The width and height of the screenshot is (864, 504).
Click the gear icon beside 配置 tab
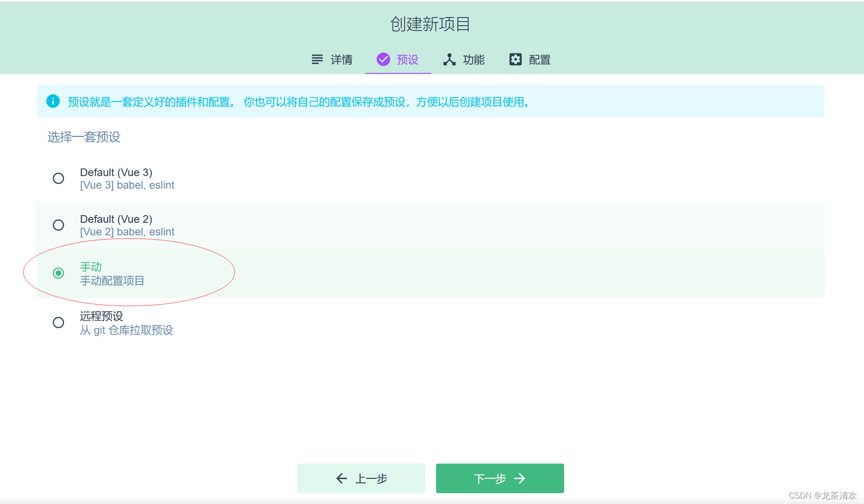click(x=515, y=59)
